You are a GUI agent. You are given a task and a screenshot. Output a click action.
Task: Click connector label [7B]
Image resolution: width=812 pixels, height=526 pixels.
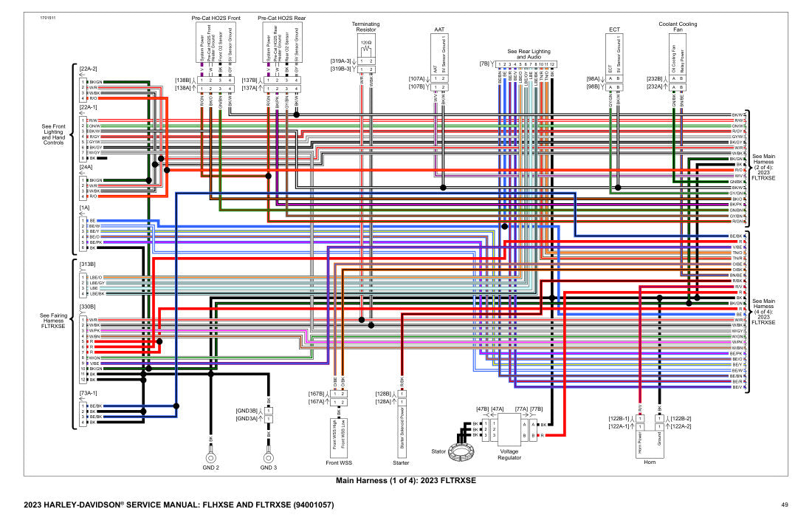(484, 64)
